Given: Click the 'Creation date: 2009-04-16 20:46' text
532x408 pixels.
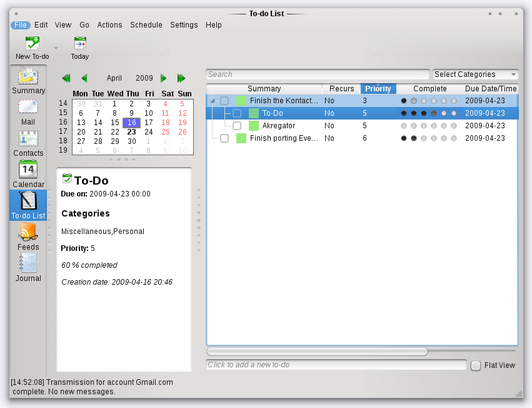Looking at the screenshot, I should click(117, 282).
